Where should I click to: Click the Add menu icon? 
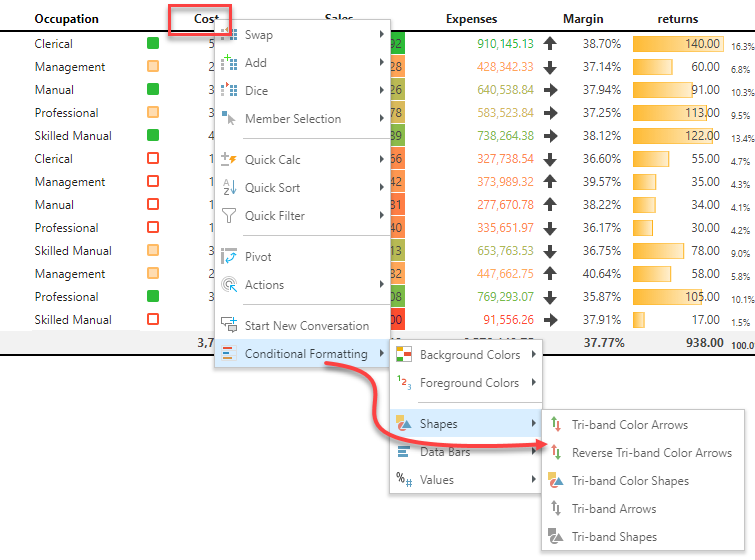click(229, 63)
